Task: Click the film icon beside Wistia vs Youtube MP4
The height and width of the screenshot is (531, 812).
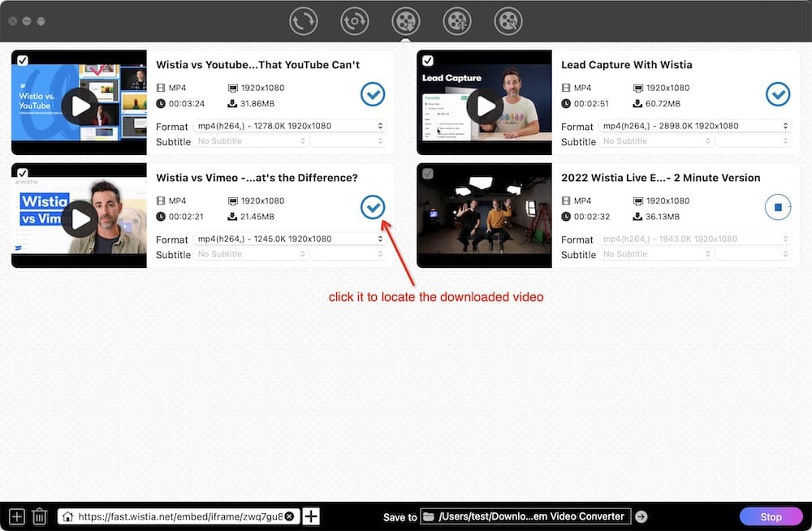Action: pyautogui.click(x=161, y=88)
